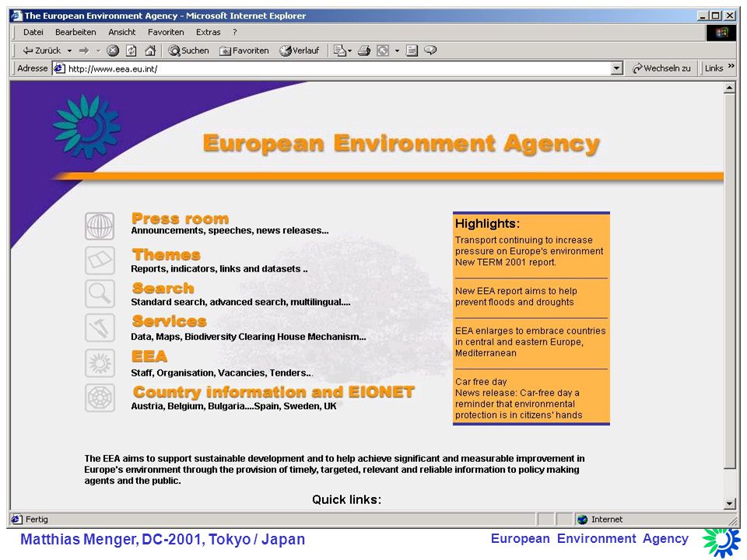
Task: Expand the address bar dropdown
Action: coord(617,68)
